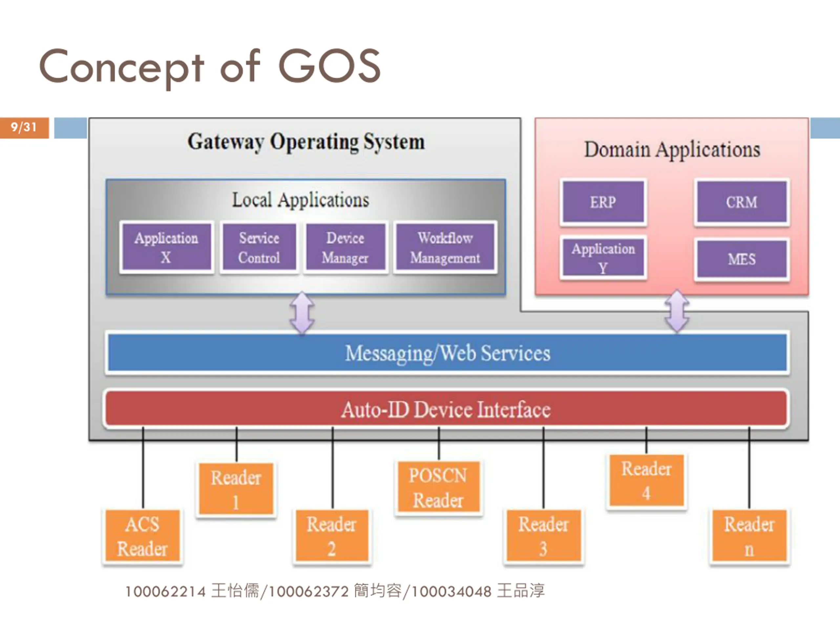Click the Device Manager block

click(x=346, y=247)
